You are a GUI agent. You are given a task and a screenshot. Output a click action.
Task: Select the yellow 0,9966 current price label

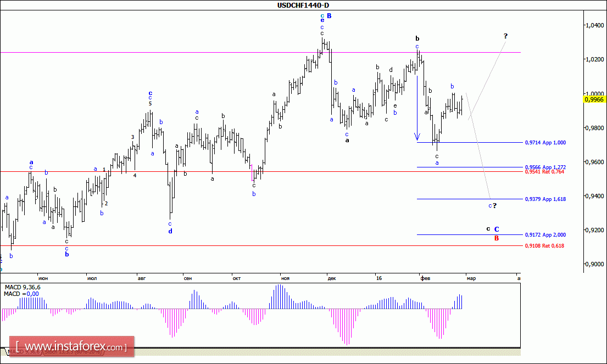point(594,99)
